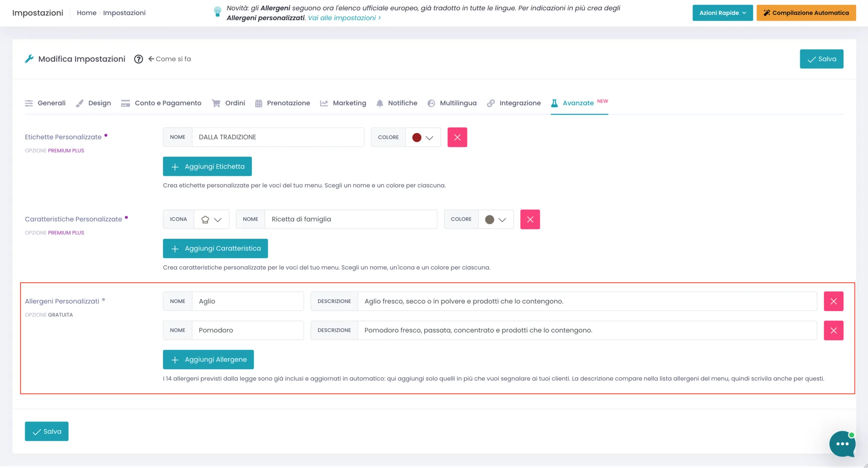Follow the Vai alle impostazioni link

pyautogui.click(x=344, y=18)
